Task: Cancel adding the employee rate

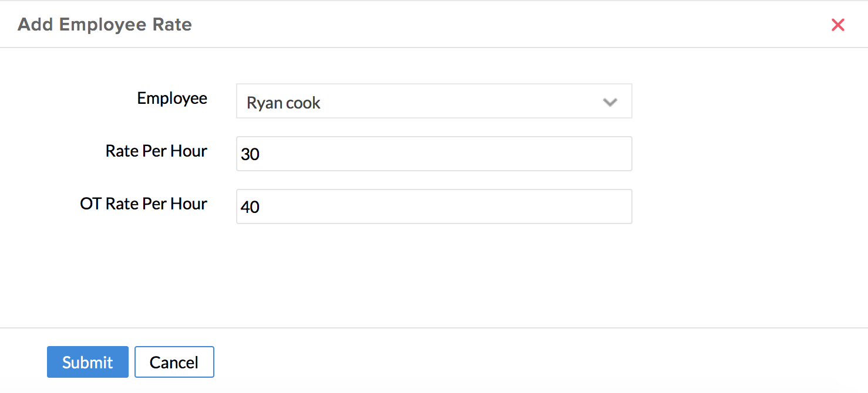Action: coord(174,362)
